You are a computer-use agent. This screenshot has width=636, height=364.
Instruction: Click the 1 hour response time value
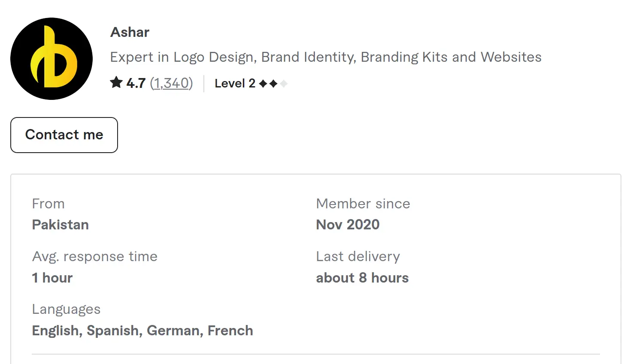click(x=52, y=278)
